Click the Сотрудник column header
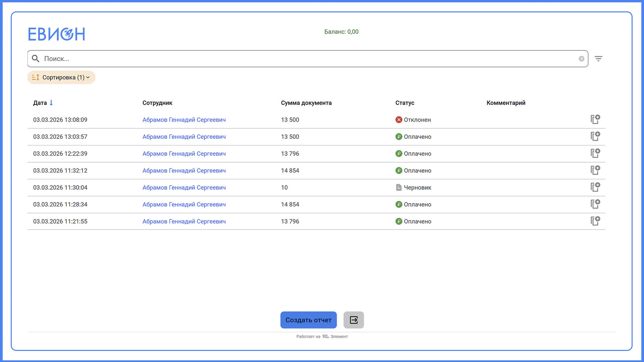The width and height of the screenshot is (644, 362). tap(157, 103)
